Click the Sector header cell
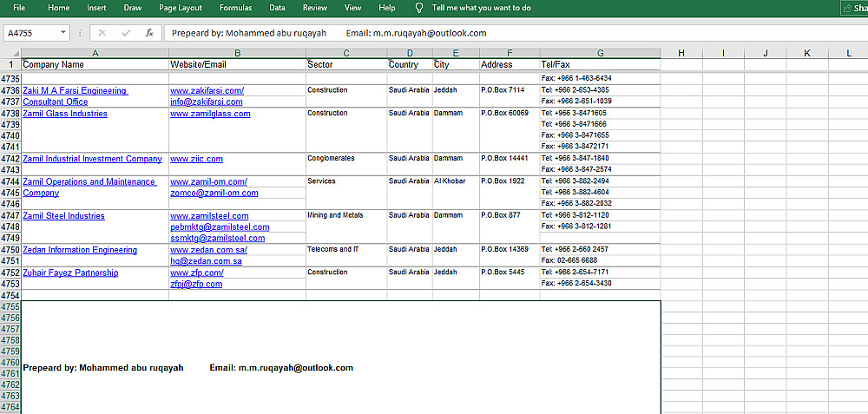Screen dimensions: 868x414 [346, 65]
